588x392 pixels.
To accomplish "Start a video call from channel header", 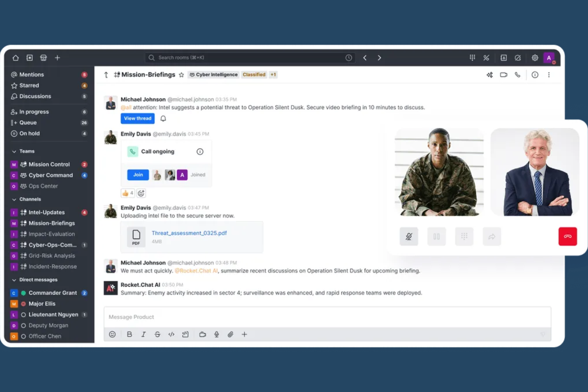I will [x=504, y=75].
